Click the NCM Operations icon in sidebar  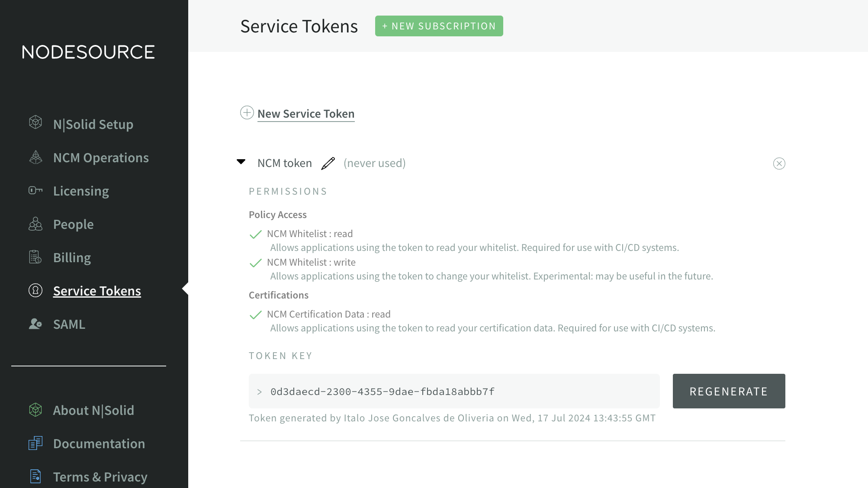35,157
